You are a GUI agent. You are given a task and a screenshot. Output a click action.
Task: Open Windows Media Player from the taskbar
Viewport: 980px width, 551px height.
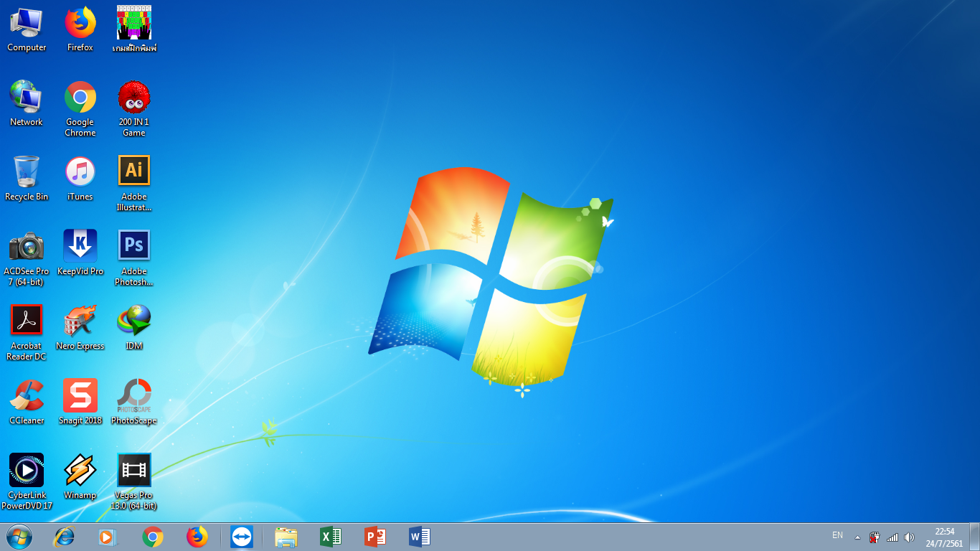pos(108,537)
